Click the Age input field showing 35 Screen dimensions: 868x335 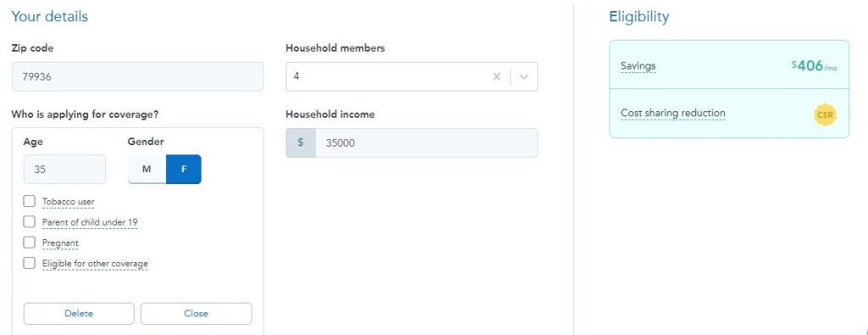pos(64,170)
